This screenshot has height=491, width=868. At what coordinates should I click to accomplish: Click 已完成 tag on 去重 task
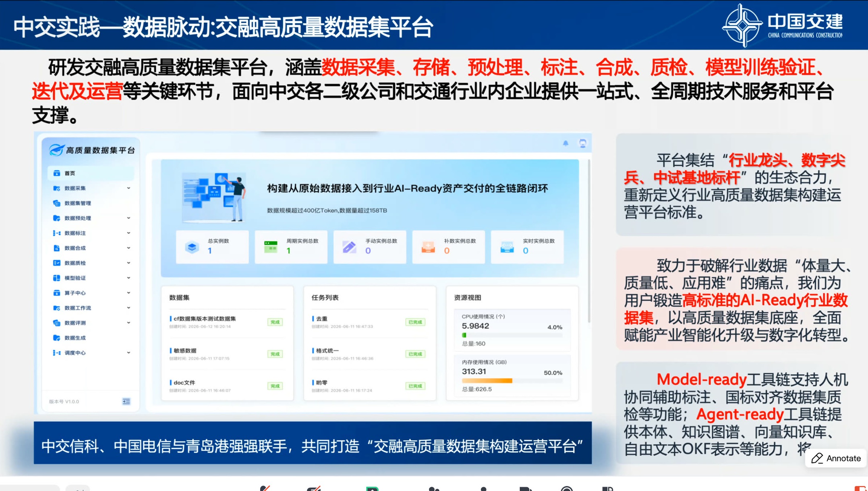tap(415, 322)
